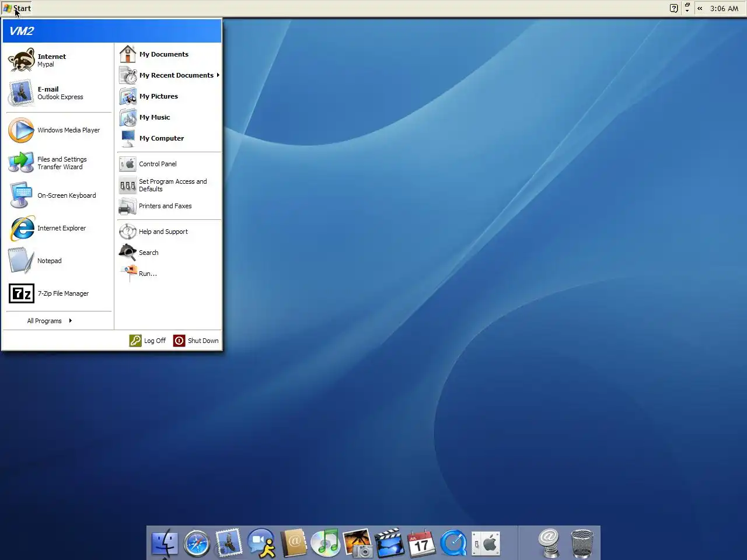This screenshot has width=747, height=560.
Task: Launch 7-Zip File Manager
Action: (x=59, y=293)
